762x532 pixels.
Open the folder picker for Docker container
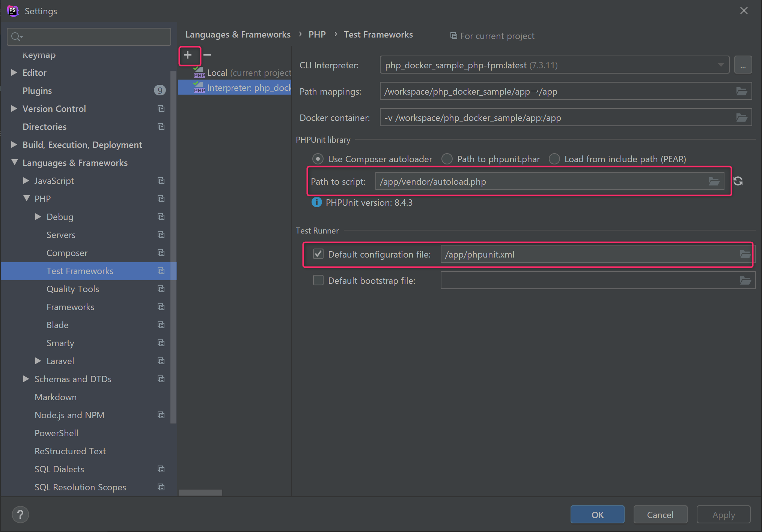click(741, 117)
